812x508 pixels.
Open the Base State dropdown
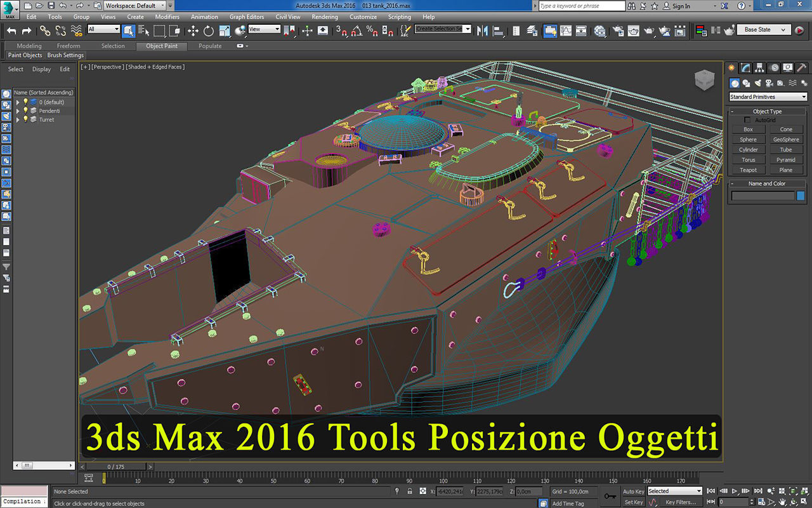[764, 30]
